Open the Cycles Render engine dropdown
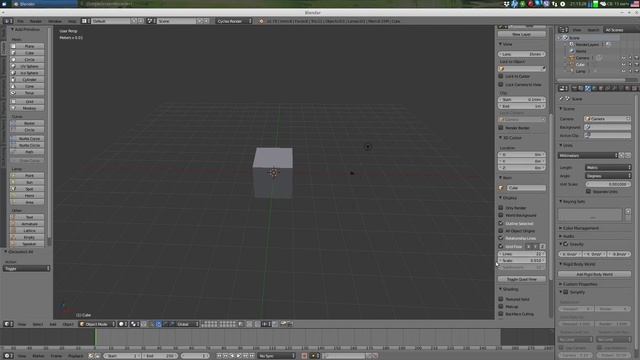 click(x=234, y=21)
